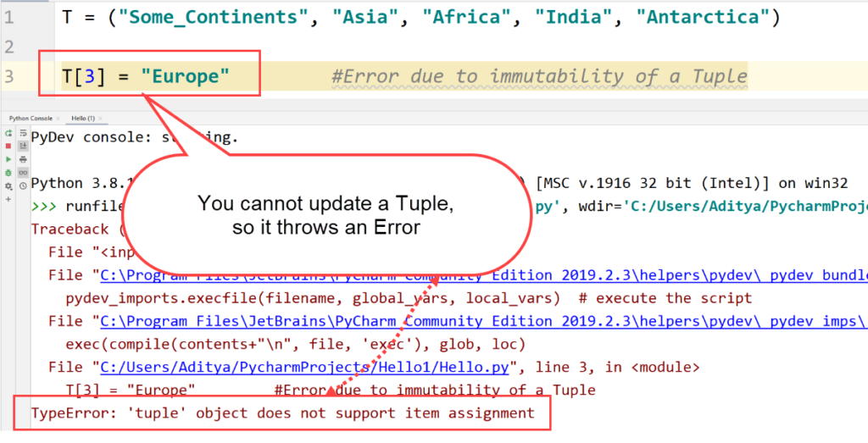Image resolution: width=868 pixels, height=443 pixels.
Task: Open console settings gear dropdown
Action: [x=8, y=186]
